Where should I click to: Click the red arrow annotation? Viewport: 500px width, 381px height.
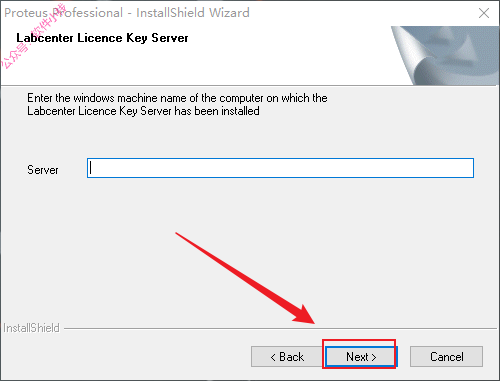pos(245,278)
